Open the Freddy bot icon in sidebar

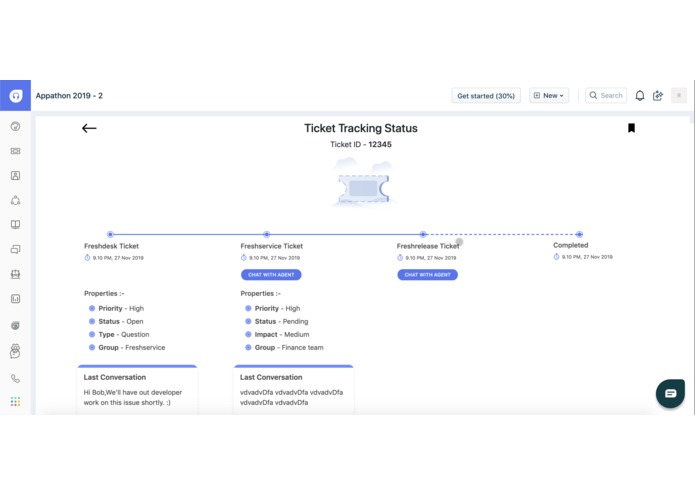(16, 351)
